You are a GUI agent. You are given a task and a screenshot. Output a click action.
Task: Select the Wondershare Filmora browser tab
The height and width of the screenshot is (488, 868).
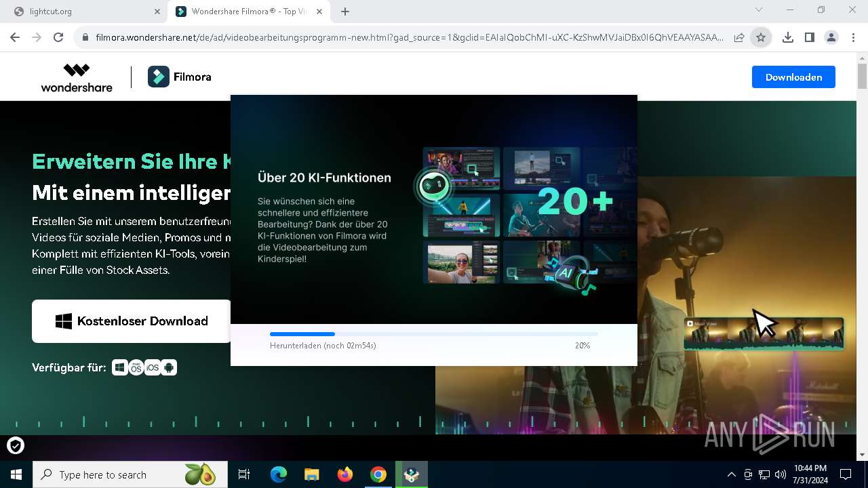(x=248, y=12)
